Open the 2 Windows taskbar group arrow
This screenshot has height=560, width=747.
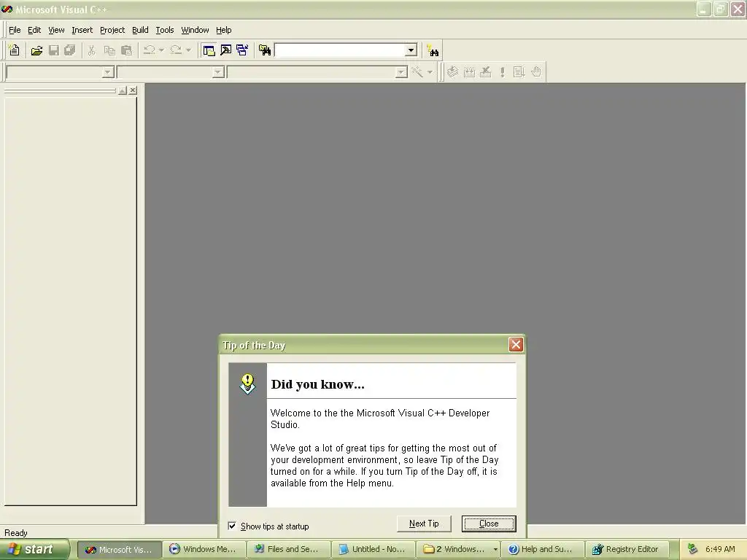[x=495, y=550]
